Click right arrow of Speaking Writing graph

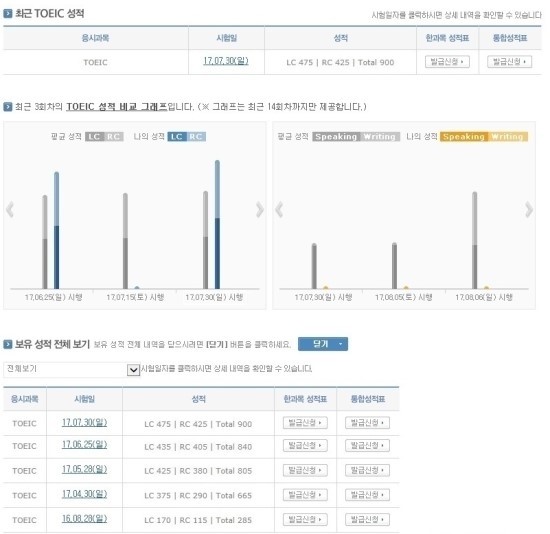(529, 209)
